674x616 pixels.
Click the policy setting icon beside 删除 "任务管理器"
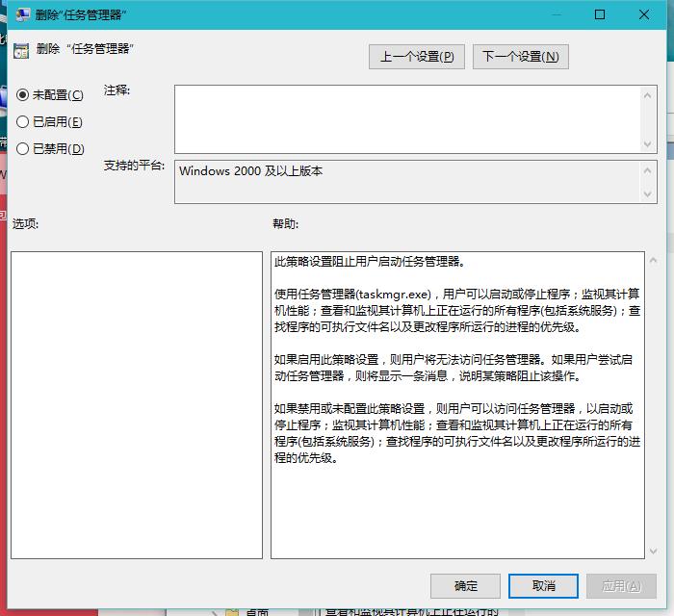(21, 50)
